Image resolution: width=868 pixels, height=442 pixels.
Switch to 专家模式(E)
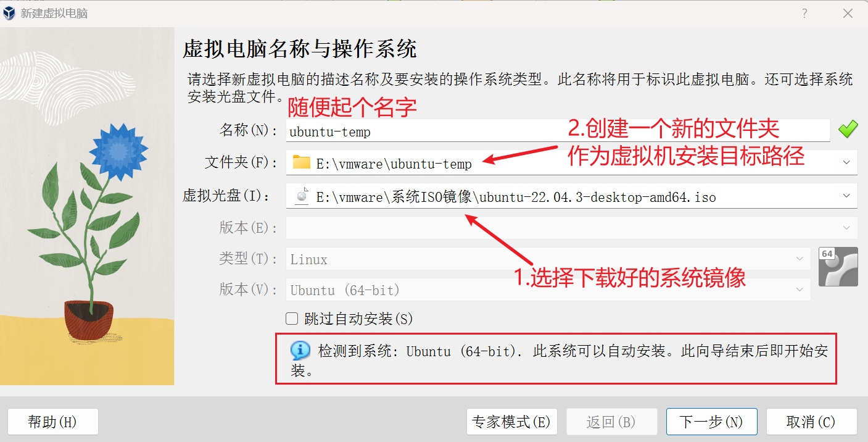pos(511,422)
